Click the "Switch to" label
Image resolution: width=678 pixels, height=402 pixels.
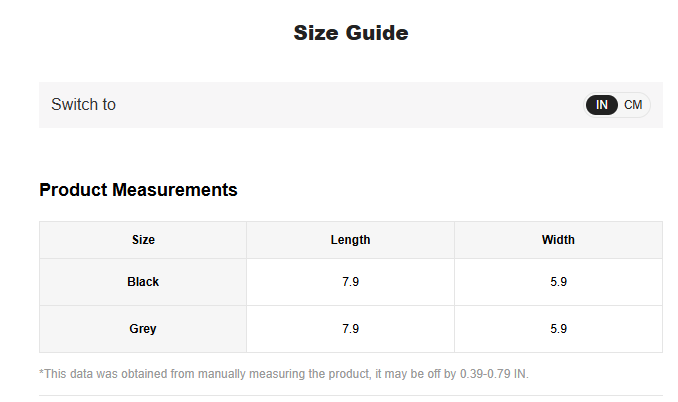tap(83, 105)
